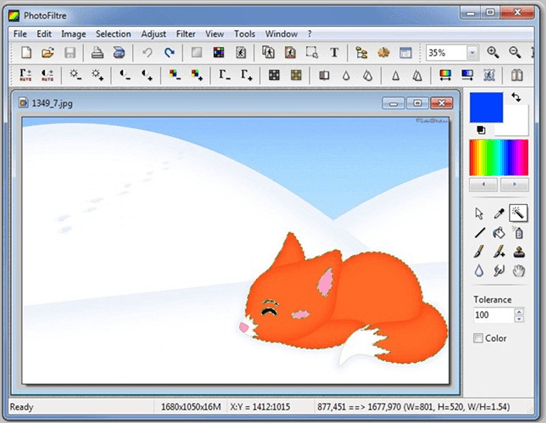This screenshot has height=423, width=546.
Task: Redo with the blue arrow icon
Action: click(x=169, y=53)
